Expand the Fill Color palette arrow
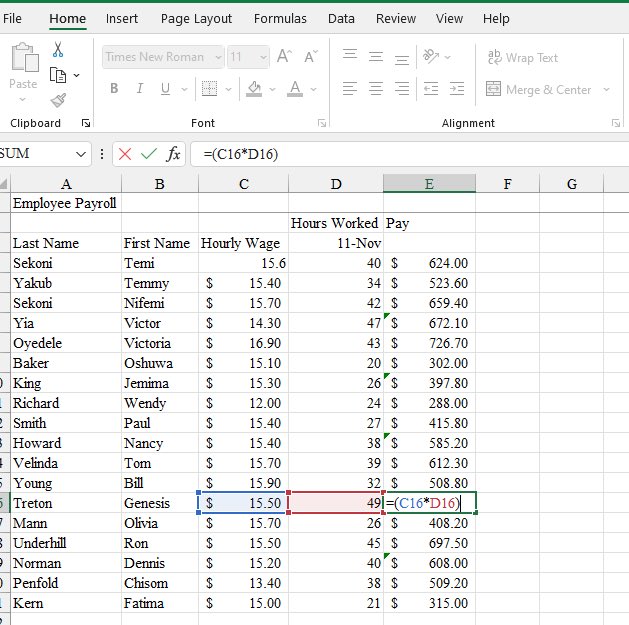This screenshot has height=625, width=629. point(272,89)
